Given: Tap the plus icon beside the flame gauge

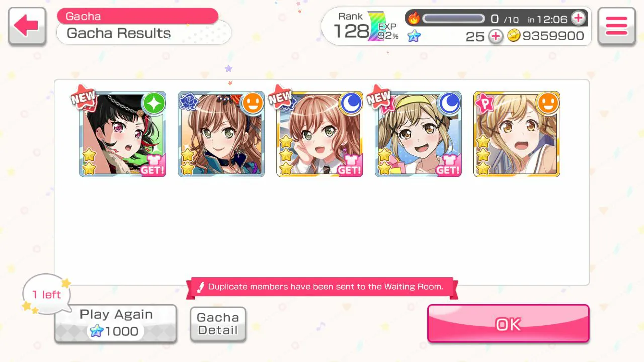Looking at the screenshot, I should (578, 19).
